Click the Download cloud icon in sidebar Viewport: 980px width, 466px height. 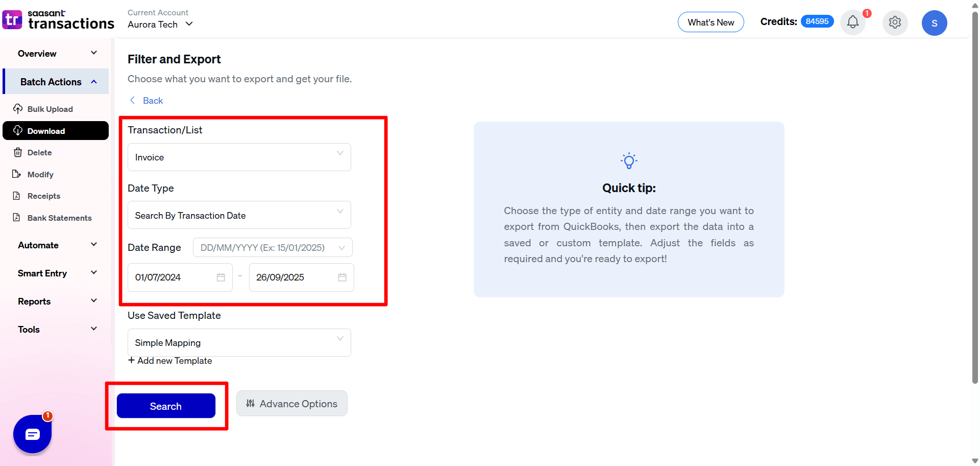[x=18, y=130]
